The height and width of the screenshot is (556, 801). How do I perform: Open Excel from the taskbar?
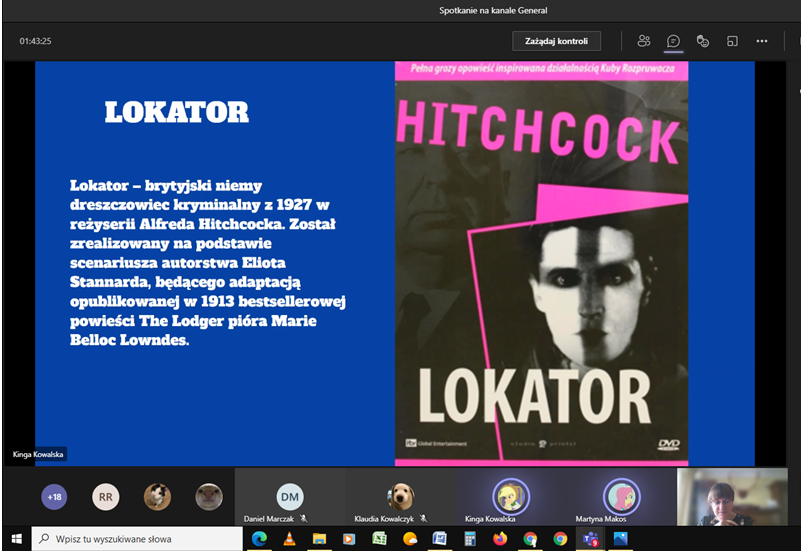[x=380, y=539]
